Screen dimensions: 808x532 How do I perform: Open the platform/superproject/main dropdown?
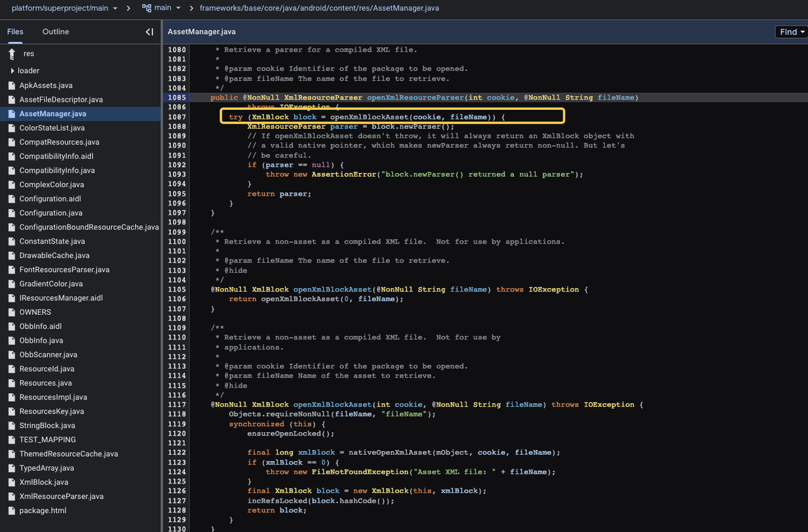tap(64, 8)
